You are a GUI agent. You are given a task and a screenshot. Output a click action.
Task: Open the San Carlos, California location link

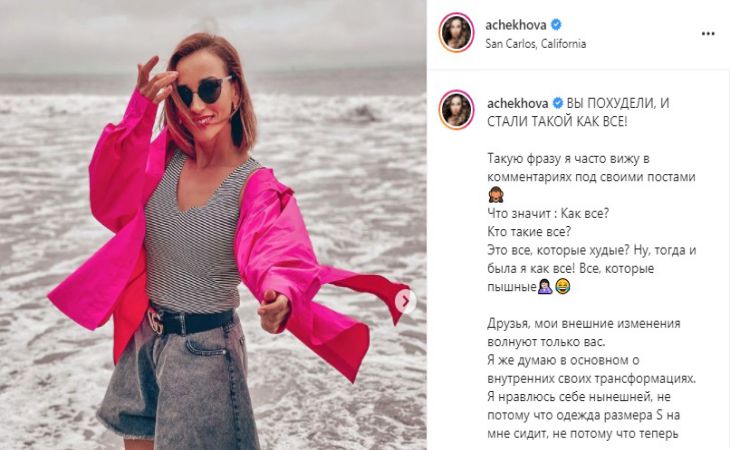click(x=535, y=44)
